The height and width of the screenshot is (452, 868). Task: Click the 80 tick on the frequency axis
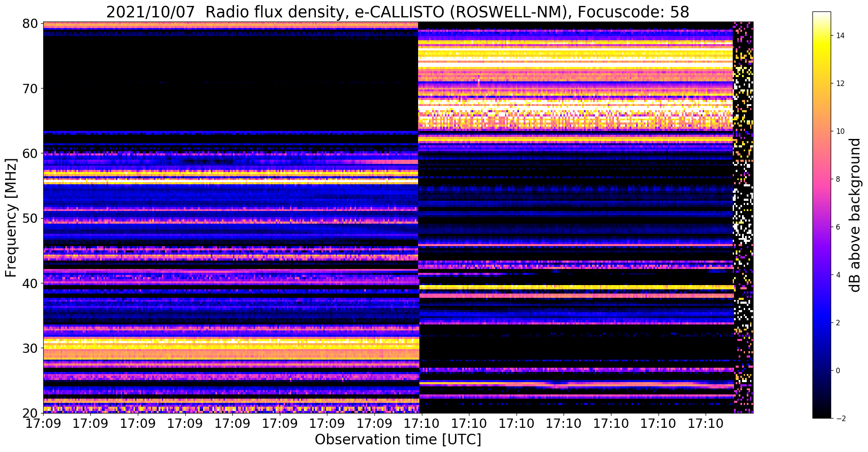pos(30,23)
